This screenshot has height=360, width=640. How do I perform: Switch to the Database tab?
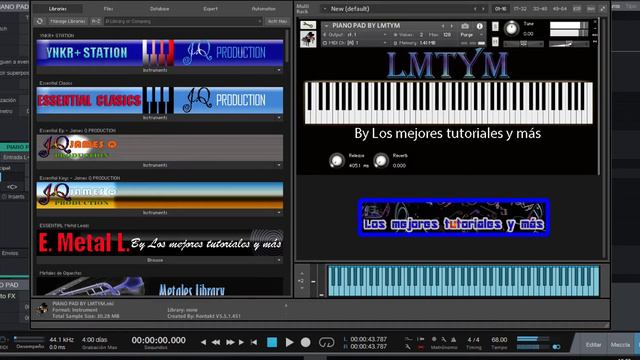[160, 9]
